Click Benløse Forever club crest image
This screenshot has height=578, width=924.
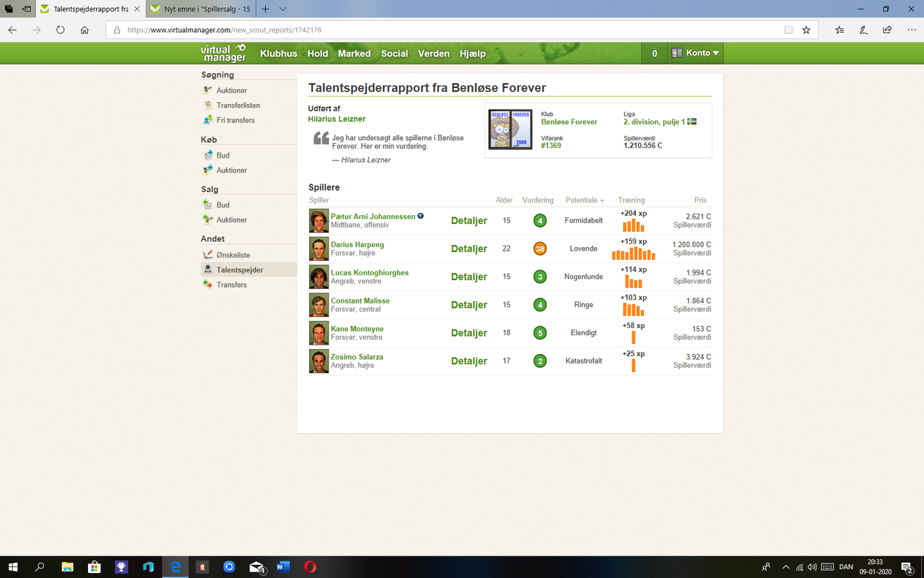coord(510,130)
